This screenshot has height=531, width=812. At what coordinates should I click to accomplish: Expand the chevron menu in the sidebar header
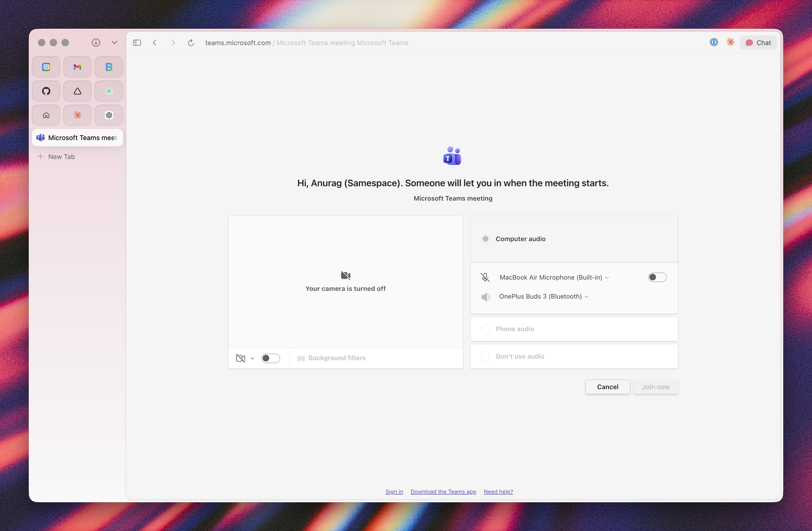[115, 42]
